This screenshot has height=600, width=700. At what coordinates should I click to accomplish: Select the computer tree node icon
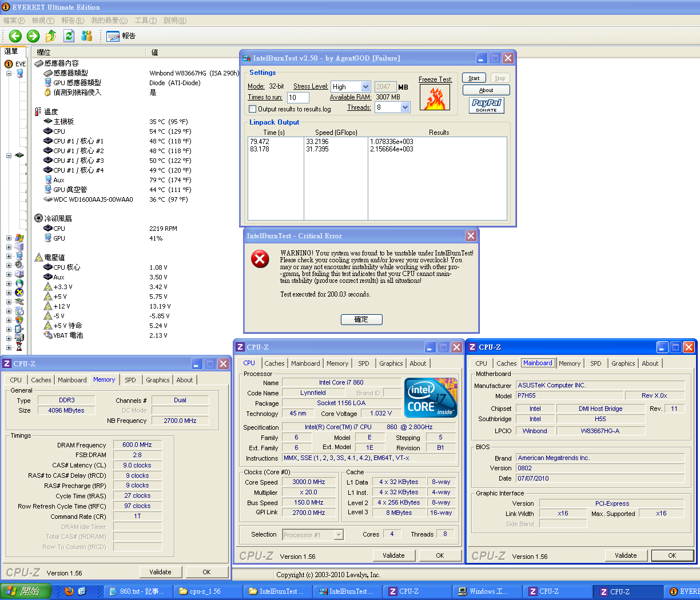(x=19, y=73)
